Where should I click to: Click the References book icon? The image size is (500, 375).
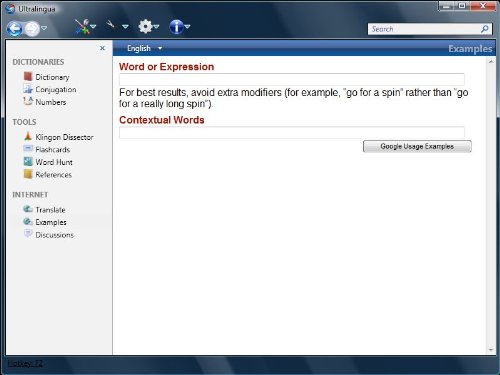28,174
